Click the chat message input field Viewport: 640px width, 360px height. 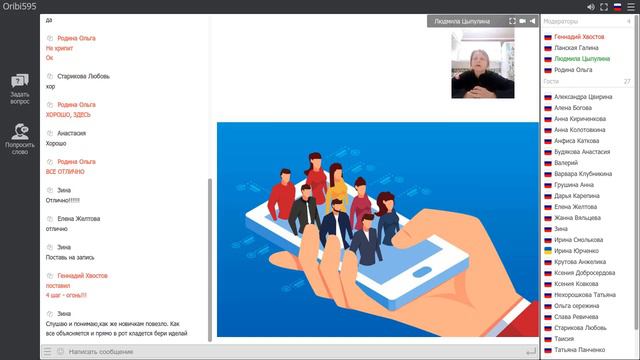coord(294,351)
